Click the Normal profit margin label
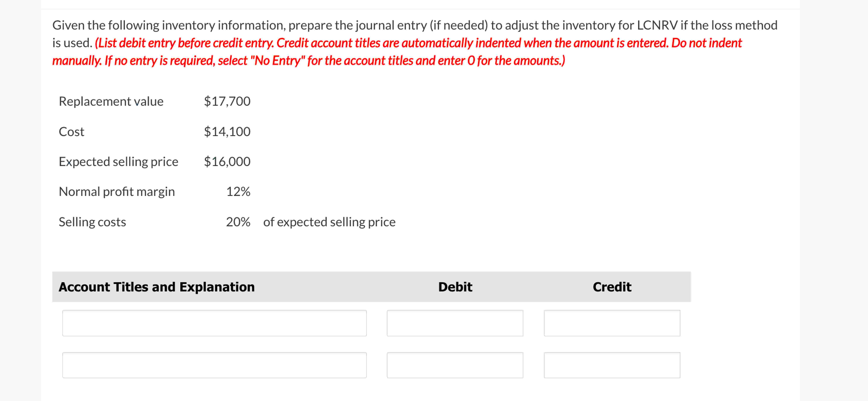The image size is (868, 401). 117,192
